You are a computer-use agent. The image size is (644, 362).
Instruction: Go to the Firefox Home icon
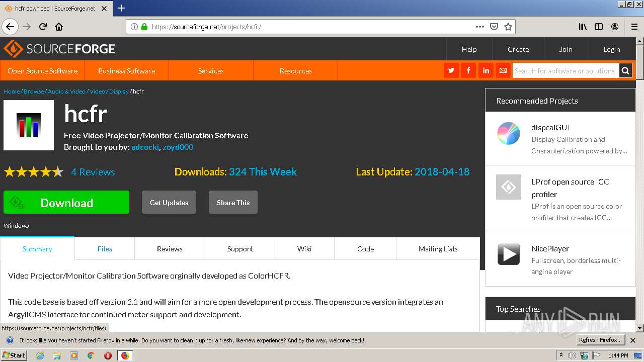(59, 27)
